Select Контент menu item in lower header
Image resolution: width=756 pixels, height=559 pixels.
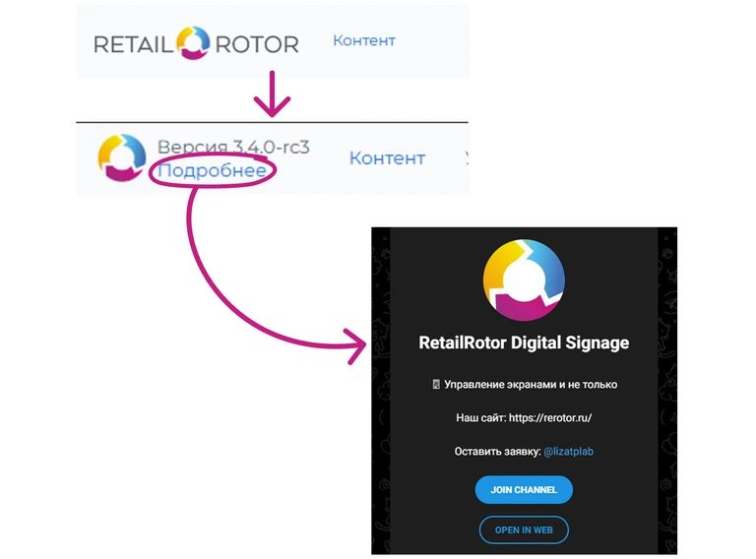(x=387, y=158)
